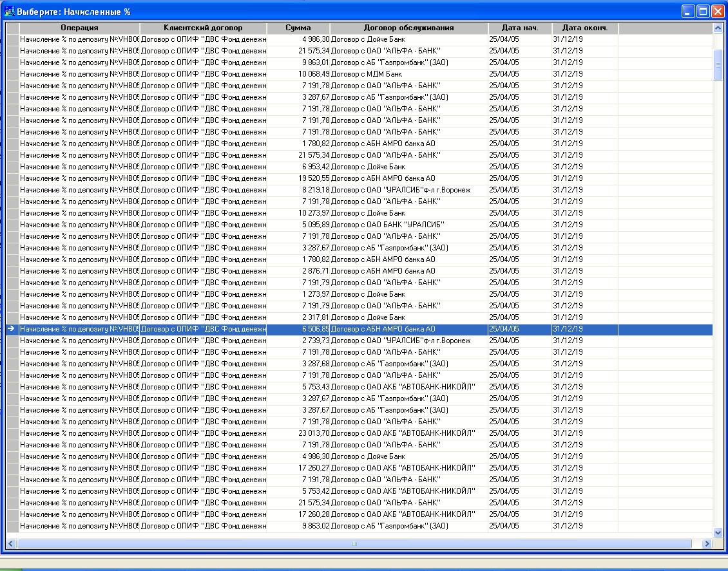728x571 pixels.
Task: Click the row selector for the 10 273,97 row
Action: 12,213
